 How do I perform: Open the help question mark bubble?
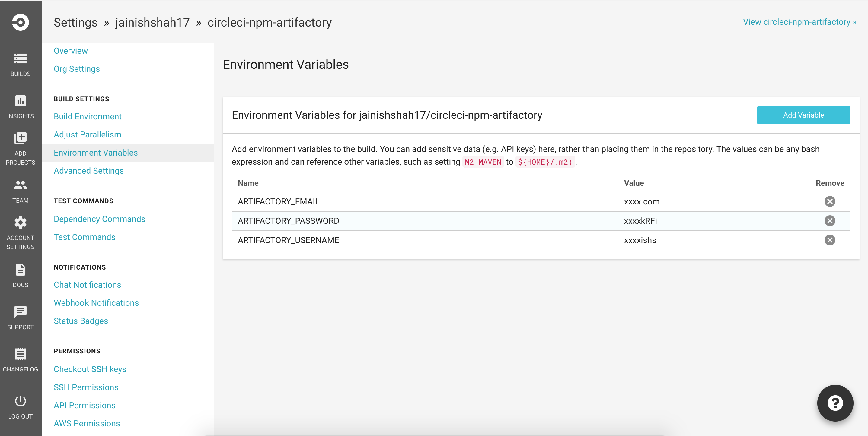[835, 403]
